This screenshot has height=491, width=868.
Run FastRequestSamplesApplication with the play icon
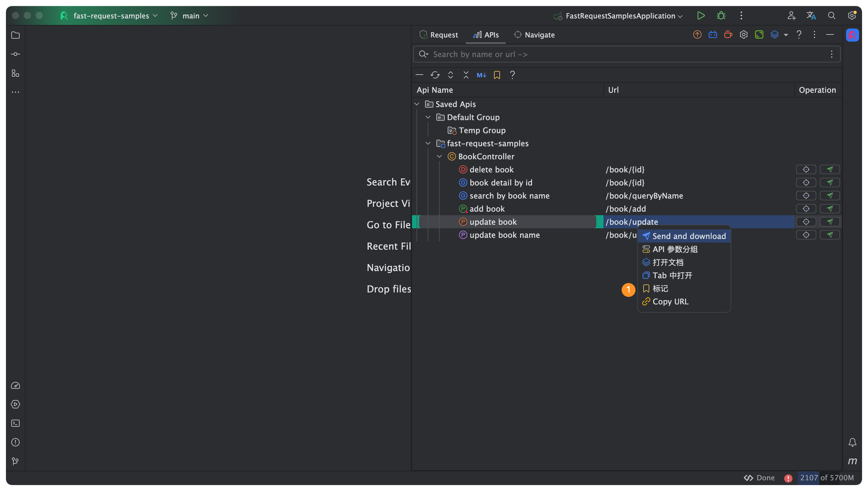pos(701,15)
